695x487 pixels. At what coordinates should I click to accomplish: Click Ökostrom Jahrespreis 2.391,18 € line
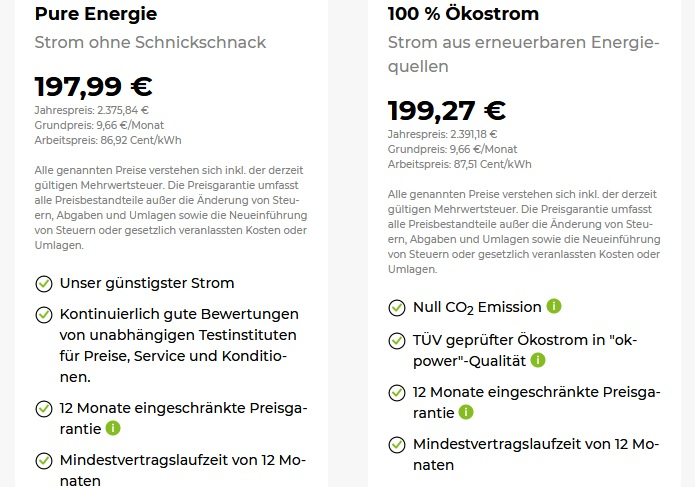coord(442,134)
